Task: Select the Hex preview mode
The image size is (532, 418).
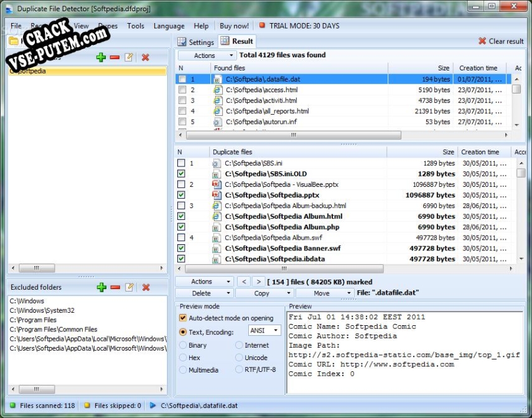Action: (183, 358)
